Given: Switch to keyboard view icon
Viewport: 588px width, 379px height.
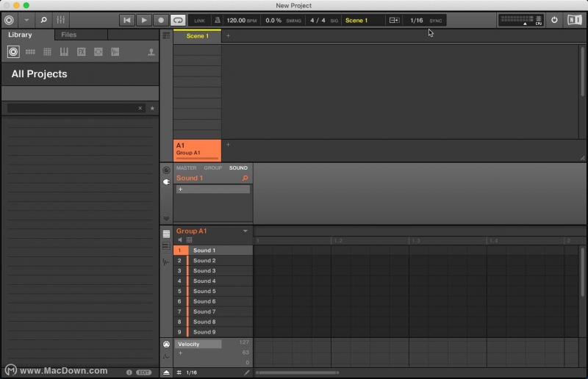Looking at the screenshot, I should point(166,246).
